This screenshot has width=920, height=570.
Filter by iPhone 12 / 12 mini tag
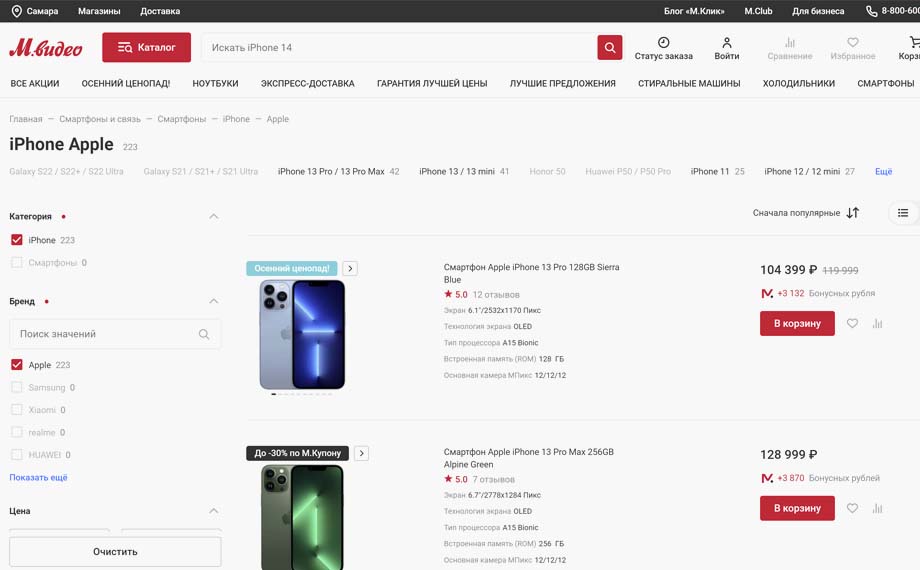809,171
